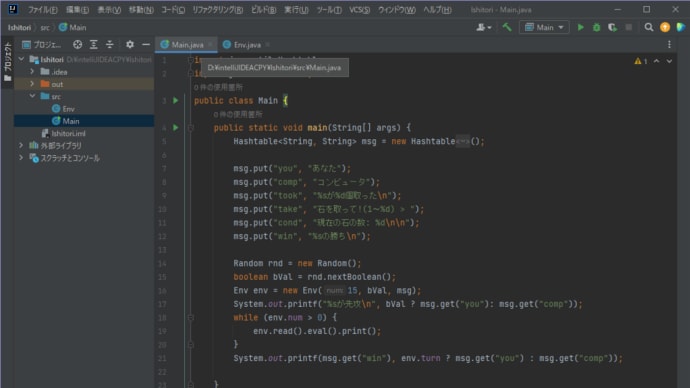Viewport: 690px width, 388px height.
Task: Click the Ishitori breadcrumb in navigation bar
Action: point(19,27)
